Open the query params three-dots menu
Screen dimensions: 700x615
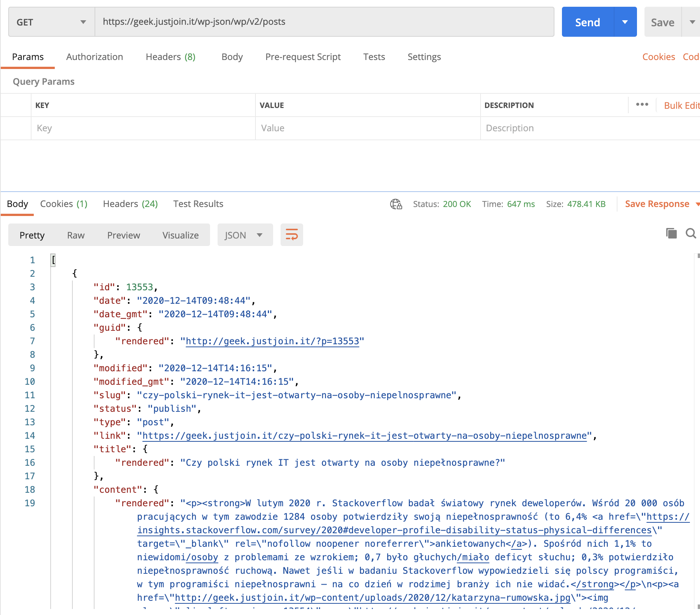point(642,105)
